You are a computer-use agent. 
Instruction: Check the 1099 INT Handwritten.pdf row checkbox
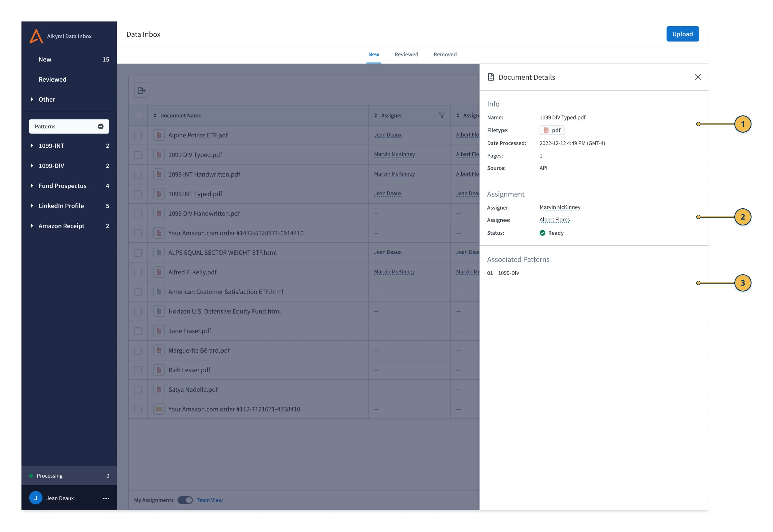point(138,175)
